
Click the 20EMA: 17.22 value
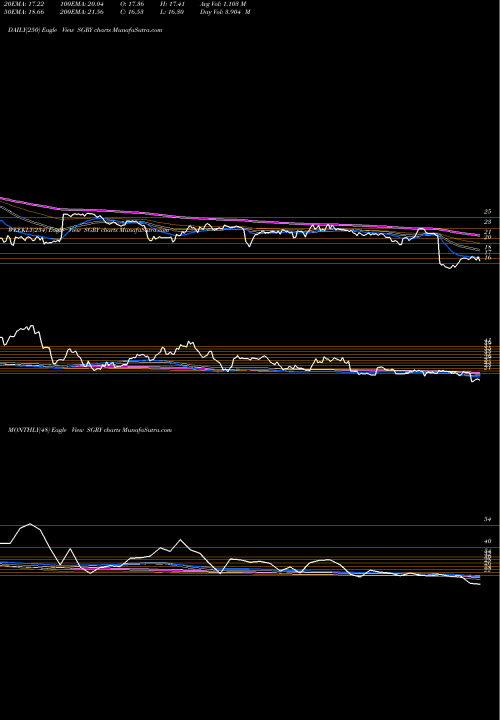[x=22, y=4]
